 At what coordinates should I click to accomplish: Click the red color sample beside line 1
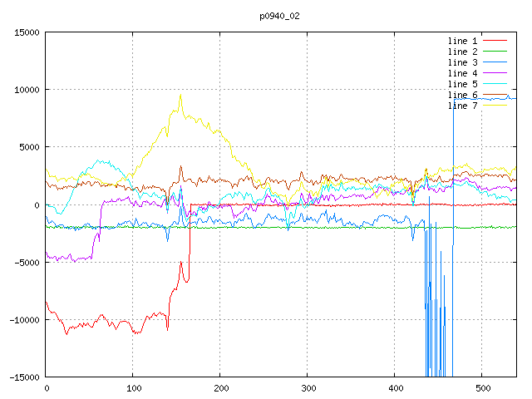495,41
